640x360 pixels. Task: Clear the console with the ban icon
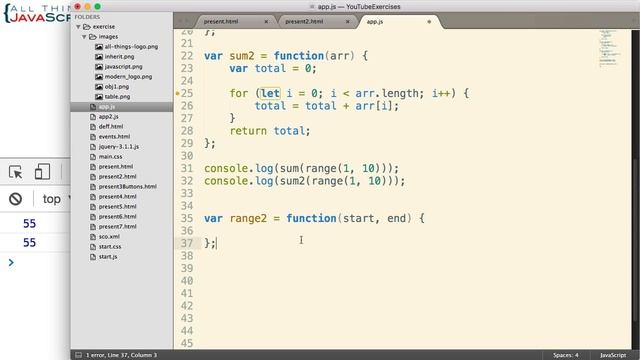[x=16, y=199]
